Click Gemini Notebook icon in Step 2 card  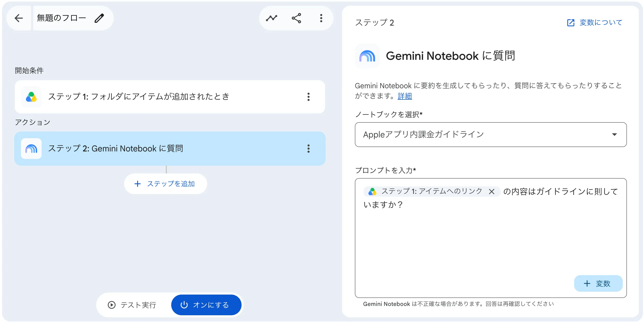coord(31,149)
